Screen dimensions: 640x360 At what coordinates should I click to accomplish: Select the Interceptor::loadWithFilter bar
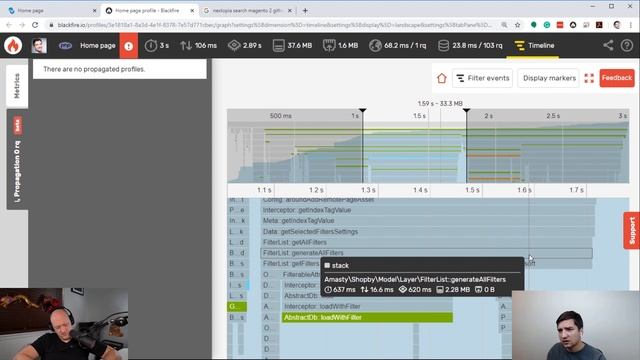[x=367, y=307]
